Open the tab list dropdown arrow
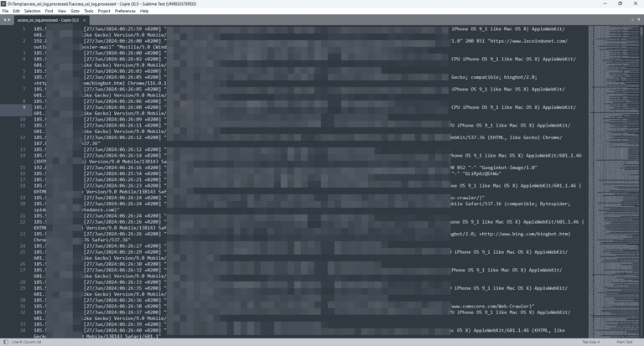This screenshot has height=346, width=644. [x=639, y=20]
